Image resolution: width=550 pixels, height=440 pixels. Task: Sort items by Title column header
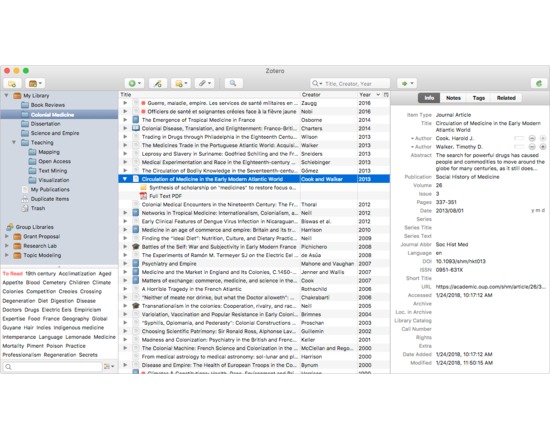[209, 95]
